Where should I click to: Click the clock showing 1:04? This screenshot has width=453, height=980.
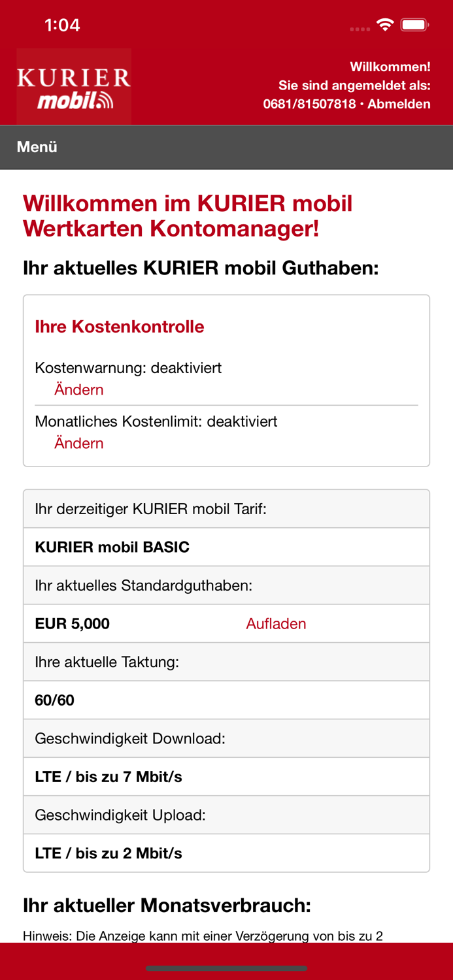click(62, 25)
